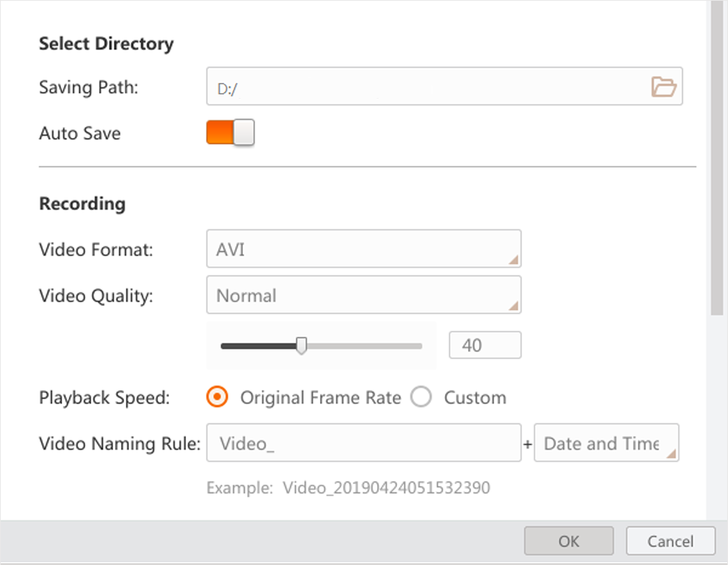The height and width of the screenshot is (565, 728).
Task: Click the Auto Save label text
Action: tap(80, 133)
